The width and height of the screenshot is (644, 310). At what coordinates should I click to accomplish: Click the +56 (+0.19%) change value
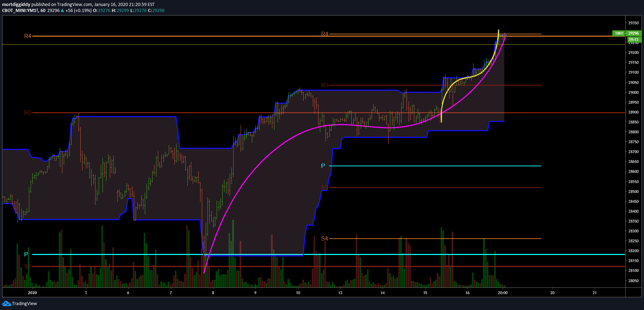tap(78, 11)
